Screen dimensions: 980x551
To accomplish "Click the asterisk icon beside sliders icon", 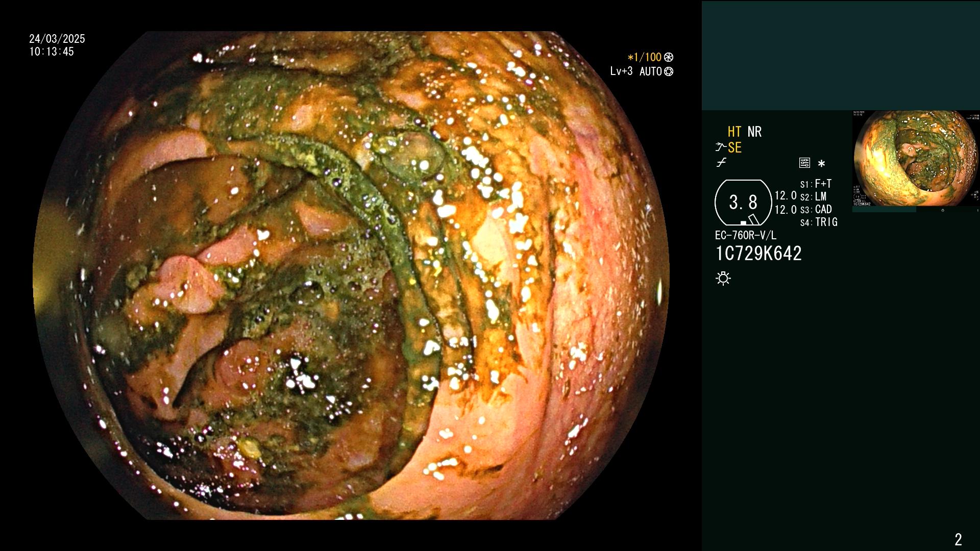I will (x=821, y=163).
